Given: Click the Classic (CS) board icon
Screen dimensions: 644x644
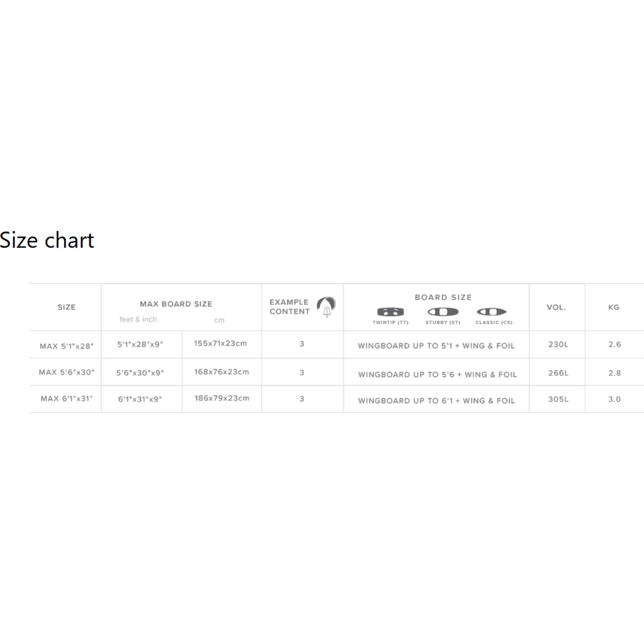Looking at the screenshot, I should (492, 312).
